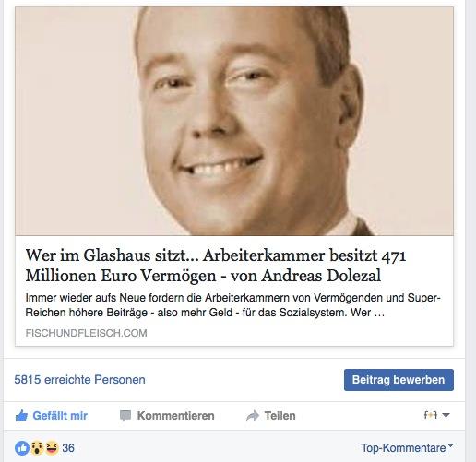
Task: Like the post via Gefällt mir text
Action: tap(60, 416)
